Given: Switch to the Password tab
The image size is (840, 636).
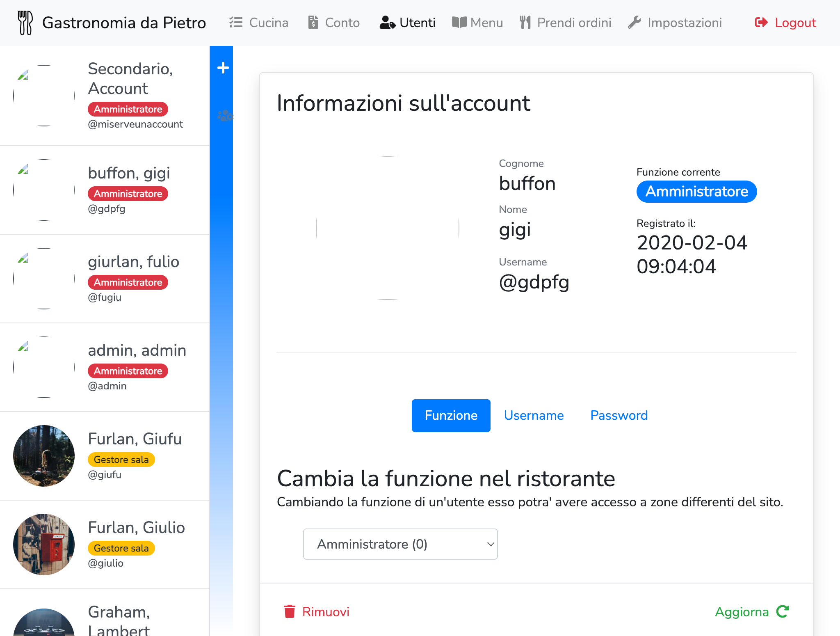Looking at the screenshot, I should (x=619, y=415).
